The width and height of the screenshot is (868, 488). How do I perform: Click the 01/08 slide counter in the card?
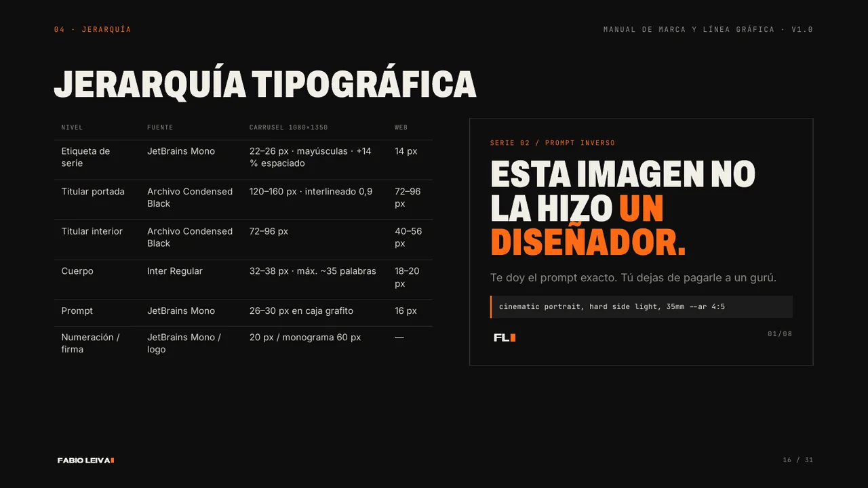(x=780, y=334)
